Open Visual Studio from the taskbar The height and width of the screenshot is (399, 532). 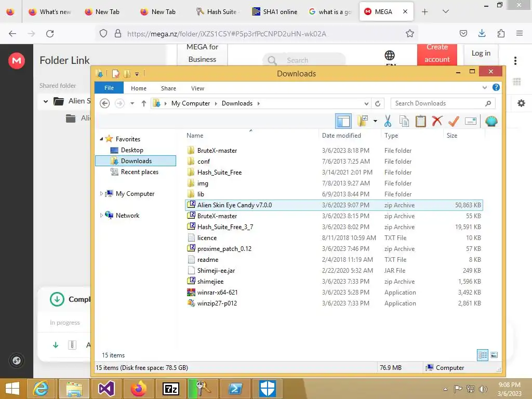(x=106, y=389)
